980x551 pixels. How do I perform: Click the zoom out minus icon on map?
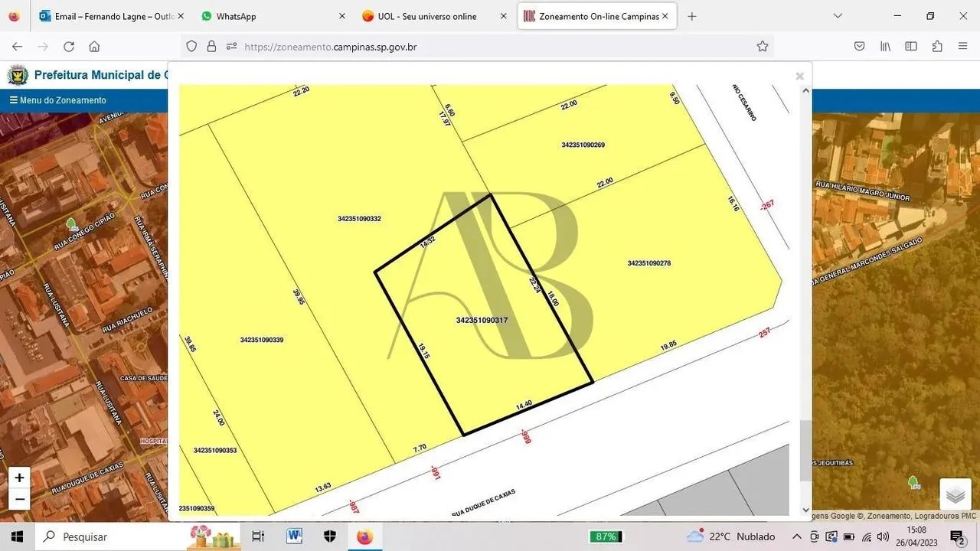[x=19, y=498]
